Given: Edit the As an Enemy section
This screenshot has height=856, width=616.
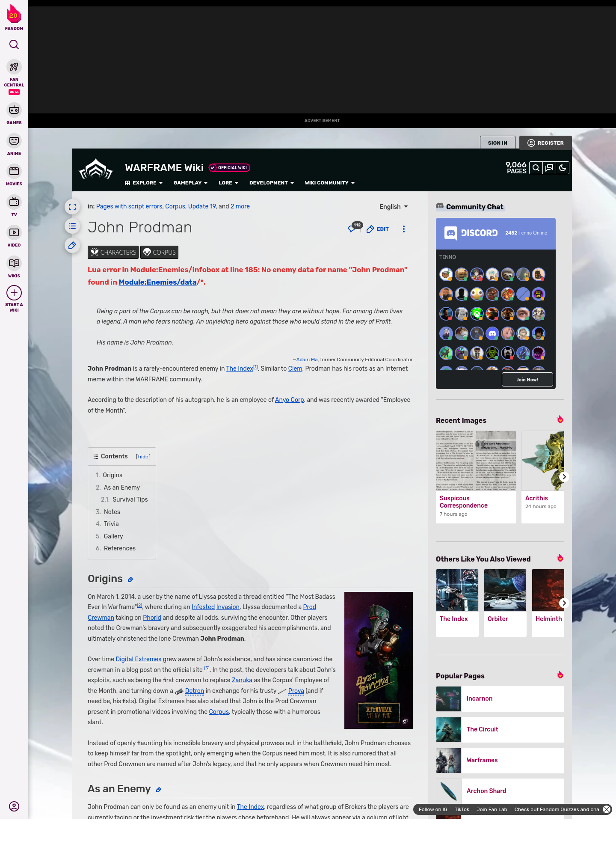Looking at the screenshot, I should click(159, 790).
